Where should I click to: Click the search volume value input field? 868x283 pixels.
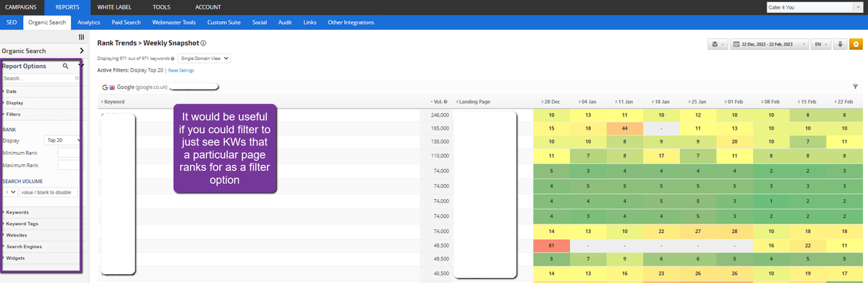pos(49,193)
